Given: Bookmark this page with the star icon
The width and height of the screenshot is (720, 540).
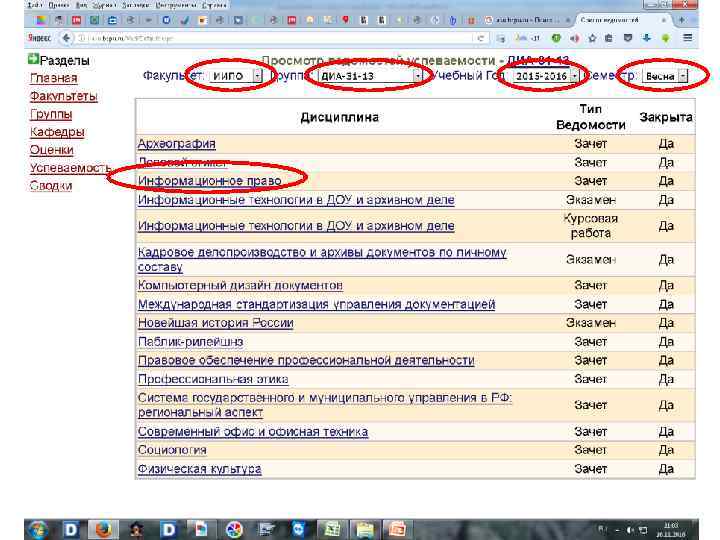Looking at the screenshot, I should point(592,38).
